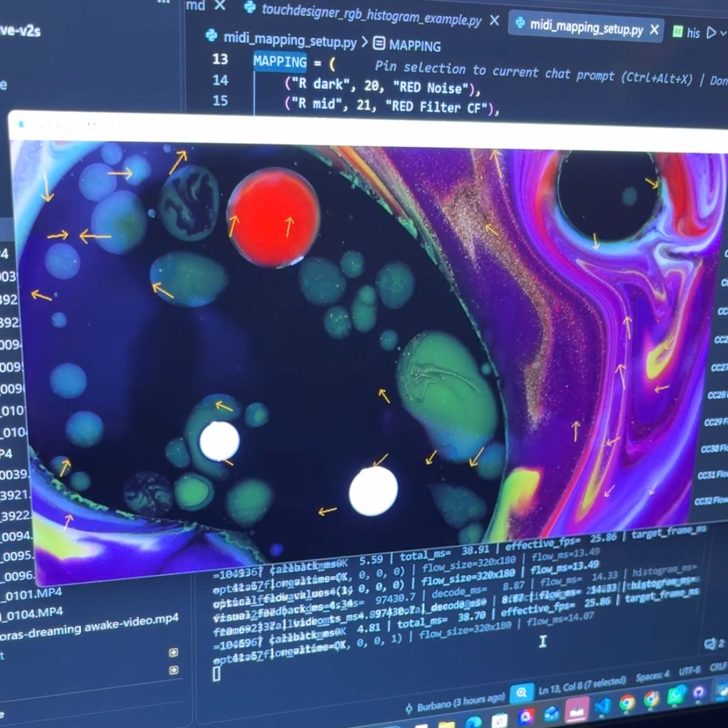Click the terminal cursor at the prompt

[216, 674]
